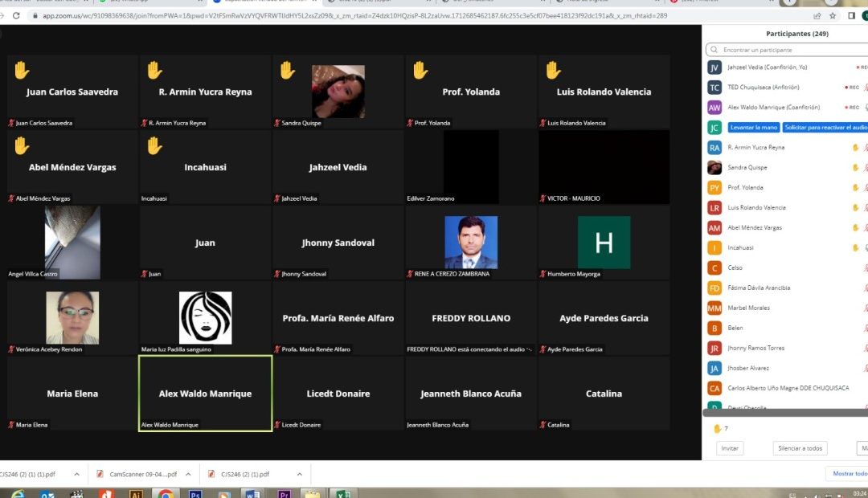This screenshot has width=868, height=498.
Task: Click raised hand icon on Juan Carlos Saavedra tile
Action: (21, 71)
